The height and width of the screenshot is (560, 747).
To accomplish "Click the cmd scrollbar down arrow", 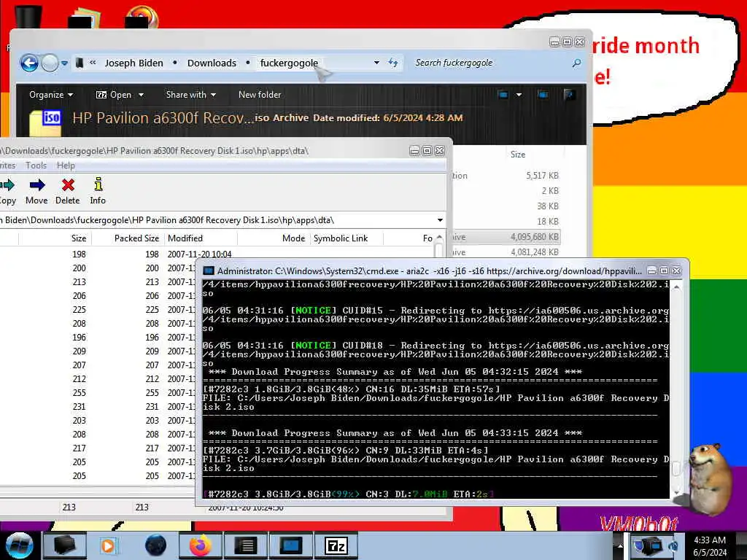I will (x=676, y=492).
